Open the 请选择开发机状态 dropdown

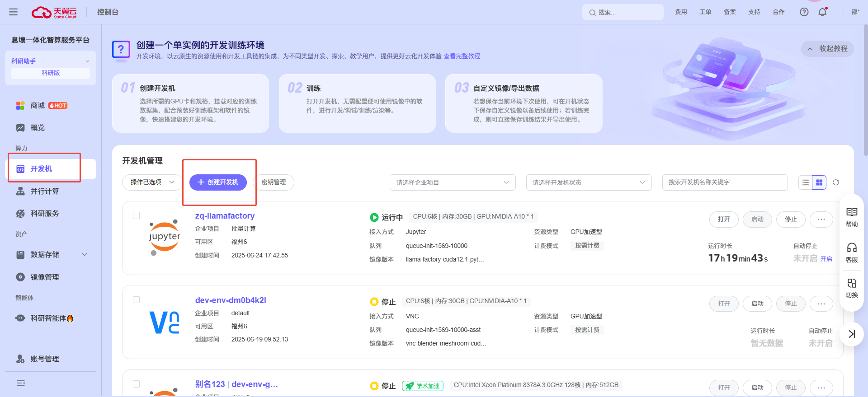tap(589, 182)
